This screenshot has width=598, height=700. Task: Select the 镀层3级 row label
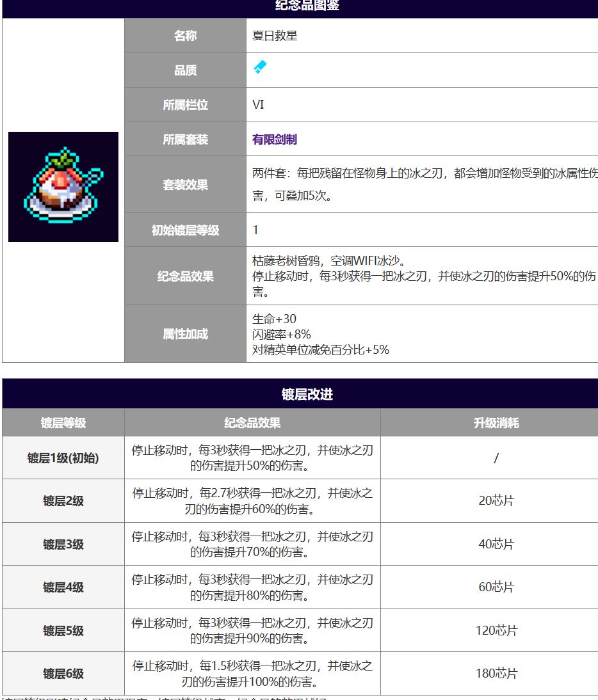[63, 545]
